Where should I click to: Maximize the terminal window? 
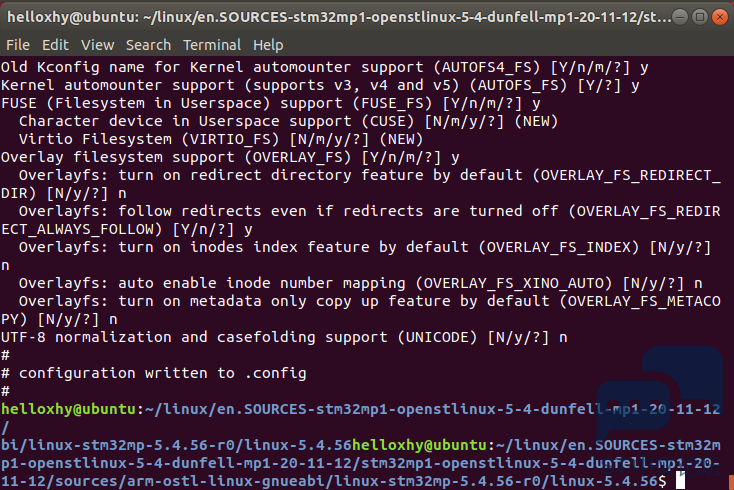(700, 17)
